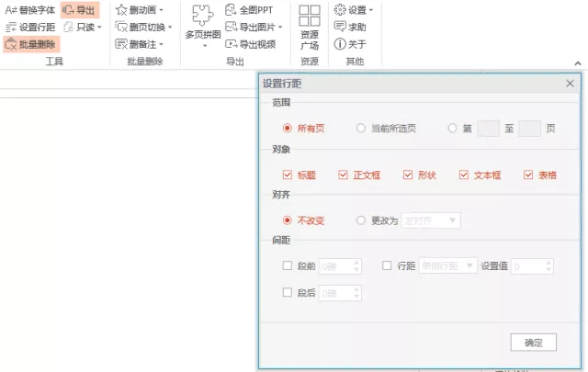Click the 替换字体 replace font tool
Screen dimensions: 588x372
pyautogui.click(x=30, y=10)
